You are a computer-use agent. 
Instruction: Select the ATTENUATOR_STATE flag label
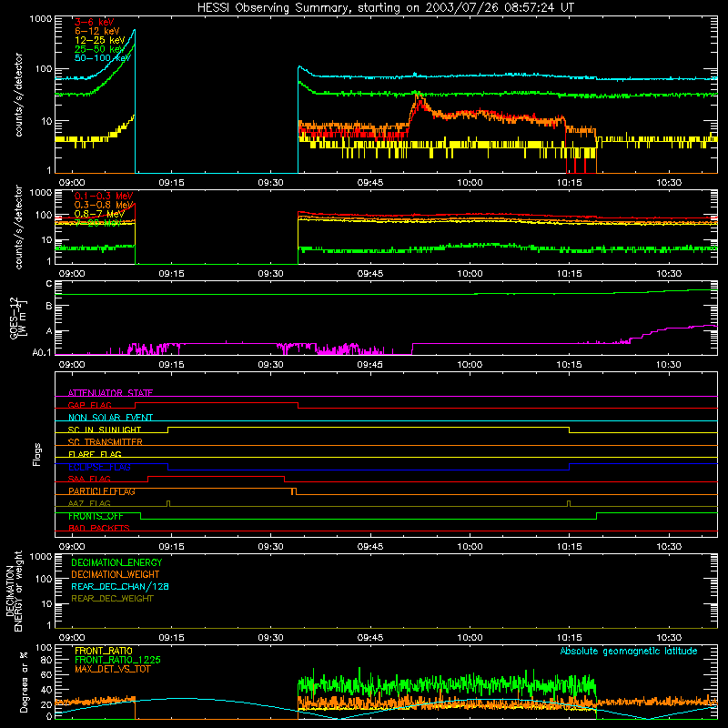[110, 393]
